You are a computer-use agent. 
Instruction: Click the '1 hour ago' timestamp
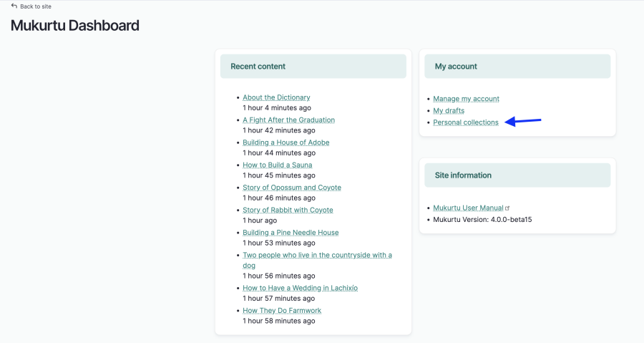pos(260,221)
